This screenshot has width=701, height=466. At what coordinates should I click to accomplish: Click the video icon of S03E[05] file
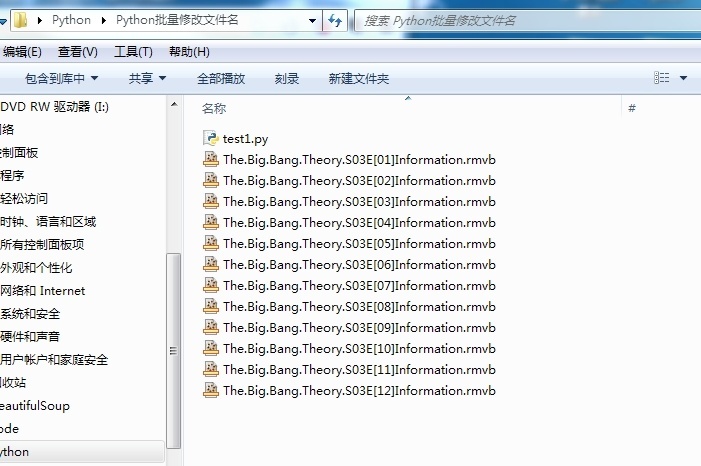[211, 243]
